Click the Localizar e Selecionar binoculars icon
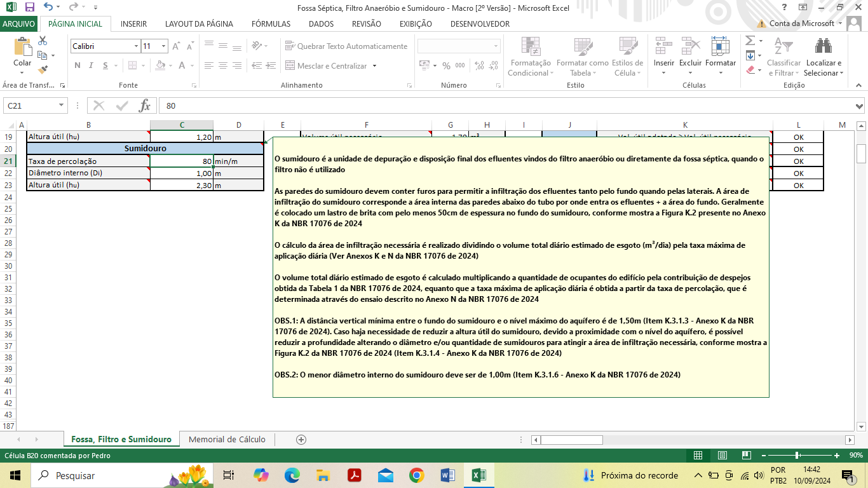Screen dimensions: 868x488 click(824, 46)
